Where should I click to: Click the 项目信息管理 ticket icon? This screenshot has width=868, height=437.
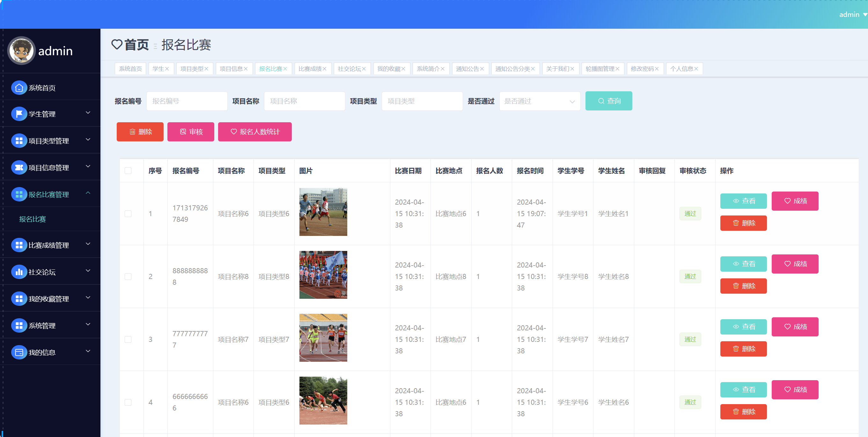pos(19,168)
